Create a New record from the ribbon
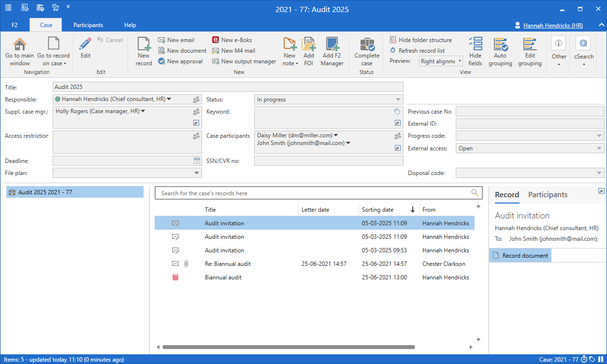The height and width of the screenshot is (364, 607). pos(144,45)
